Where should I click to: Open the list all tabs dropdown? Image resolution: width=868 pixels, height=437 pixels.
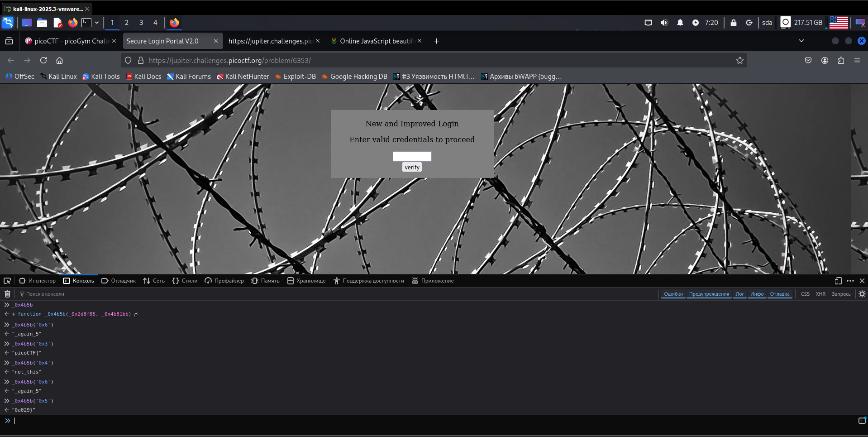point(801,41)
